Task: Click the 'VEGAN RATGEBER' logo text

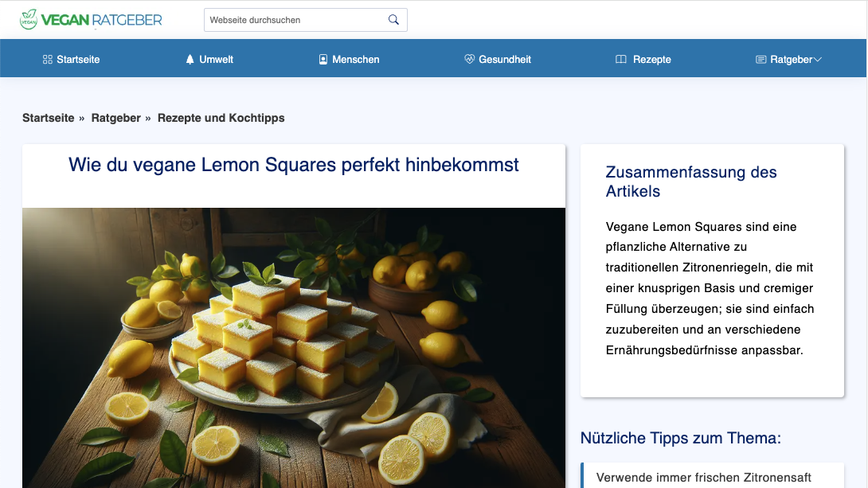Action: (x=101, y=20)
